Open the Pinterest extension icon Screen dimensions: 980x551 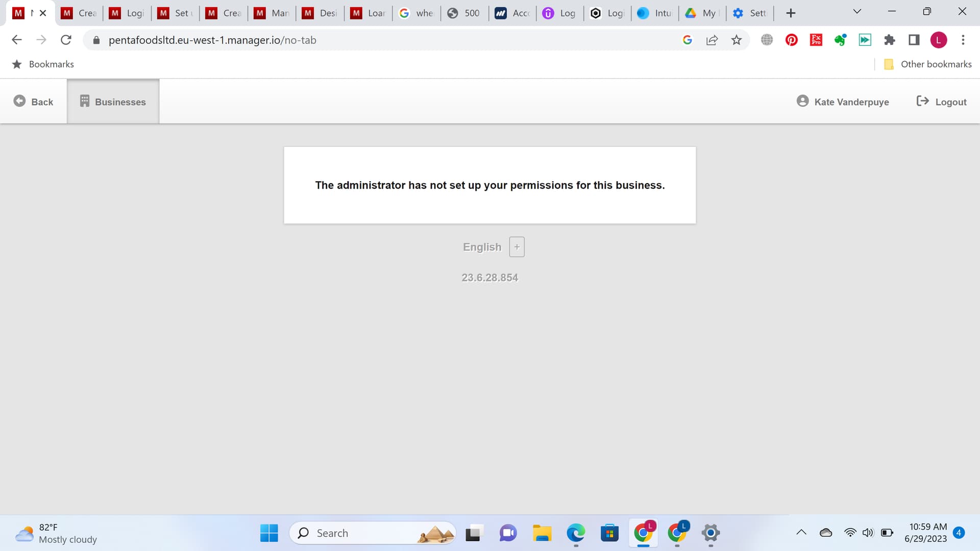[x=791, y=40]
